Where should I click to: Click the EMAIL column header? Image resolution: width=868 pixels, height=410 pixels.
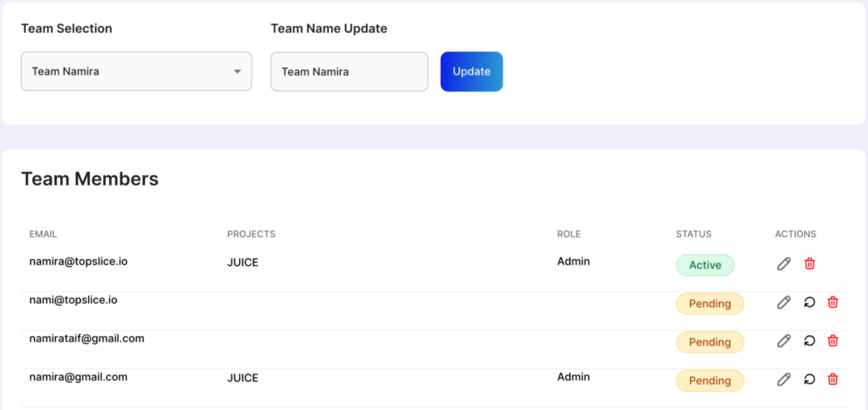tap(43, 234)
